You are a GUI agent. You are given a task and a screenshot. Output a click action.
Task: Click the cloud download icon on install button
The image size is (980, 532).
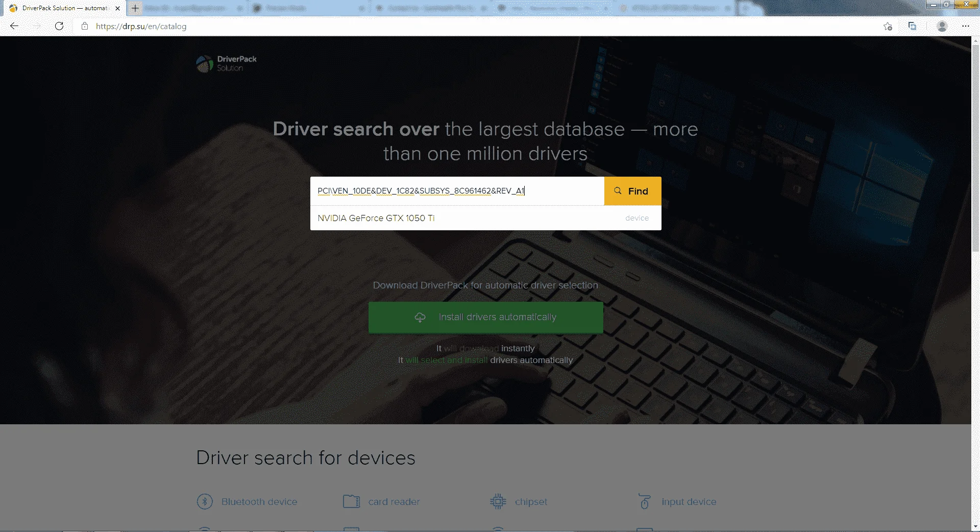420,317
